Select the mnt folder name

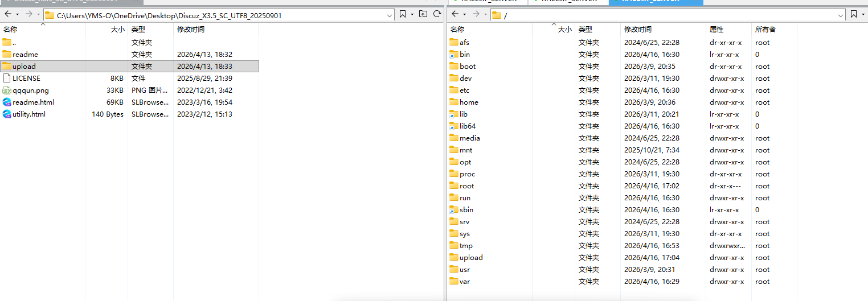click(x=466, y=150)
